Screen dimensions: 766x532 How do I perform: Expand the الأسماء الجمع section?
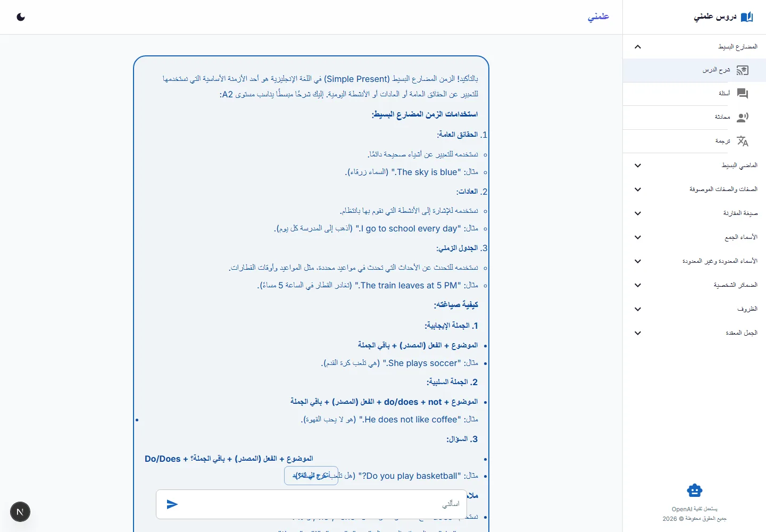694,237
